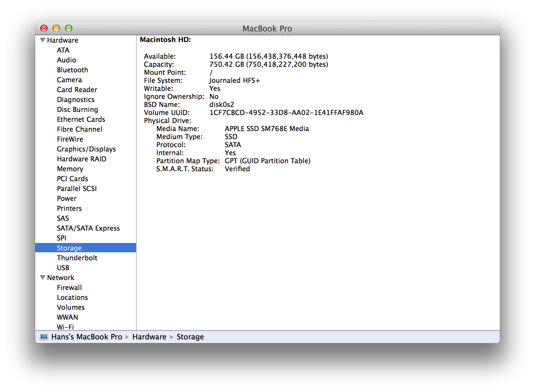535x392 pixels.
Task: Click the Network category label
Action: pyautogui.click(x=61, y=278)
